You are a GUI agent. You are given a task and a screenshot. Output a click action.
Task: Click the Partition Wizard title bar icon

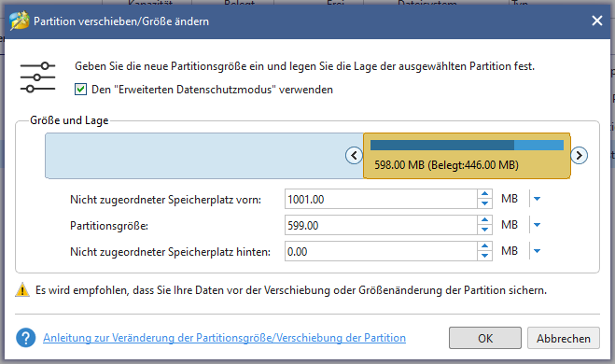tap(20, 21)
